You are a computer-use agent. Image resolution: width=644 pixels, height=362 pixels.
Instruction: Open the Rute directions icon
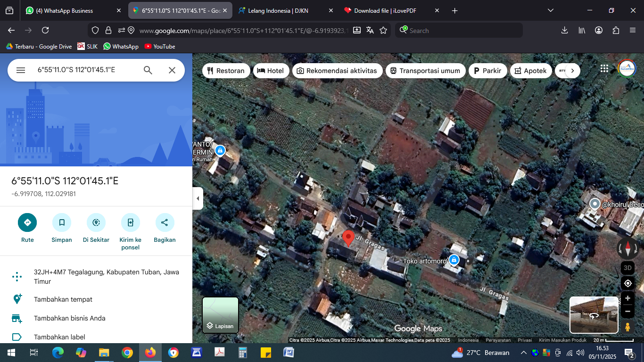coord(27,222)
